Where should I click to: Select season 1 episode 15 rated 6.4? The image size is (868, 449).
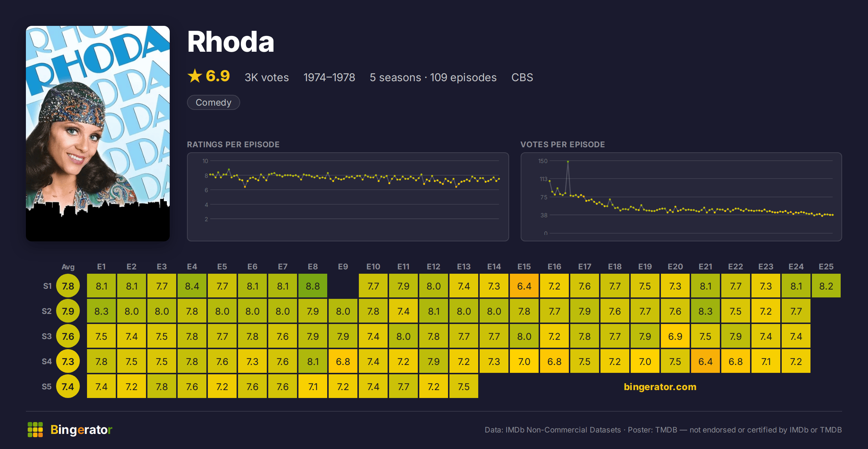pyautogui.click(x=524, y=286)
